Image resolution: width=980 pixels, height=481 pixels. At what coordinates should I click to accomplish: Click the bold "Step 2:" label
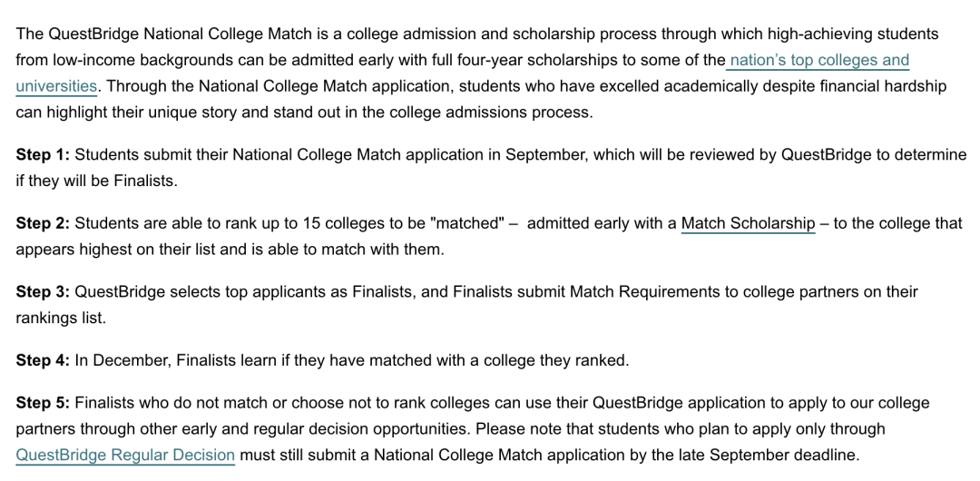tap(43, 223)
